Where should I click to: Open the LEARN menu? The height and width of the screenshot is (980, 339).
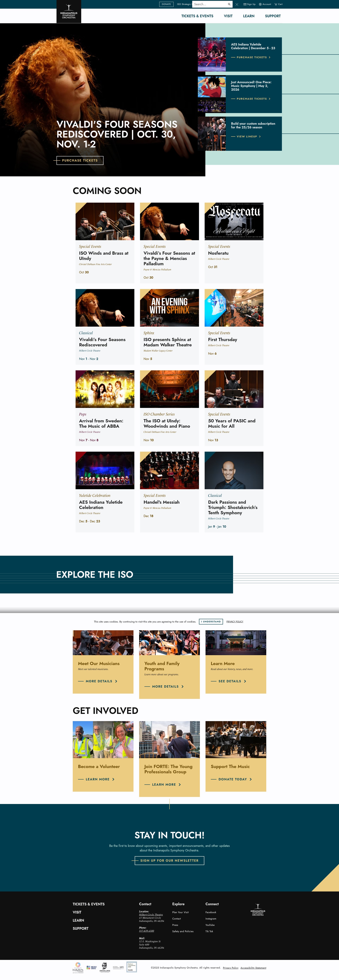[x=249, y=16]
